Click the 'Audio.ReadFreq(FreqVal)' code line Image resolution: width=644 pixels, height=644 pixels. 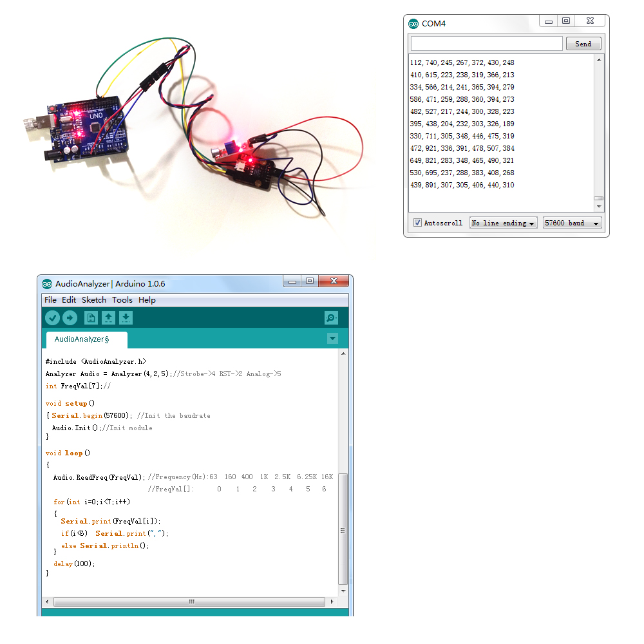[99, 477]
